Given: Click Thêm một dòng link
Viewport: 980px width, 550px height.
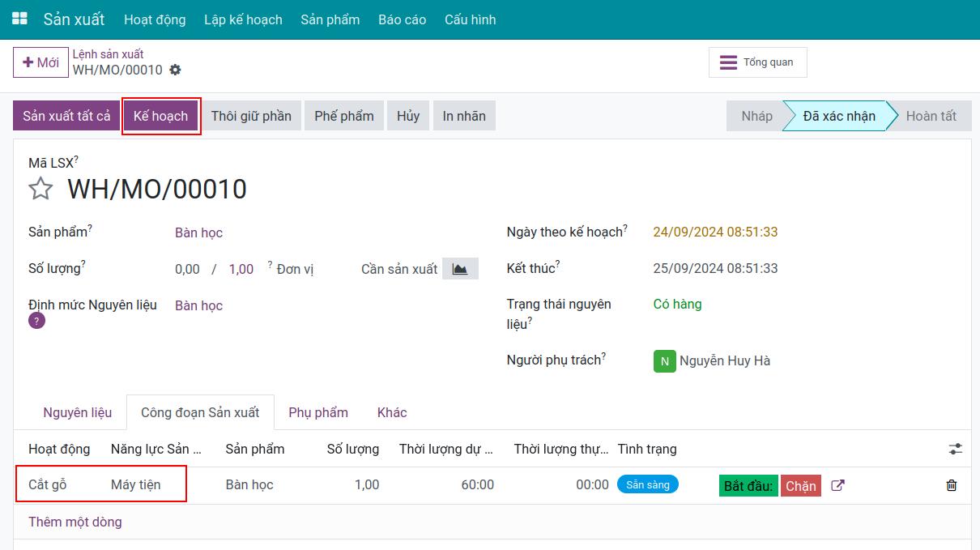Looking at the screenshot, I should 75,522.
